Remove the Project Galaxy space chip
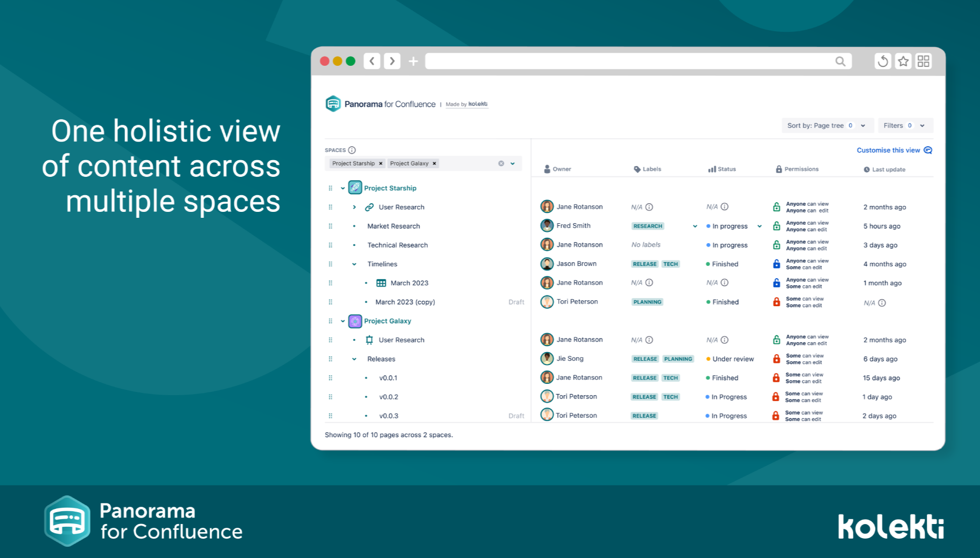The height and width of the screenshot is (558, 980). pyautogui.click(x=434, y=163)
